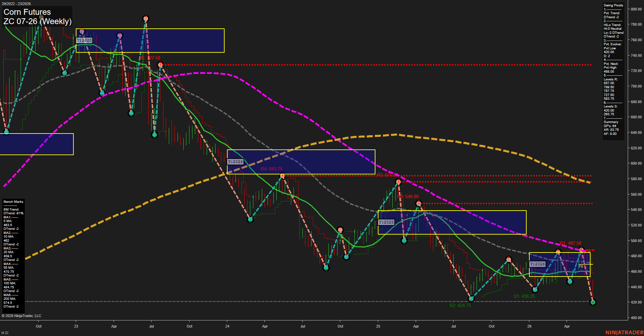Click the "ZC 07-26 (Weekly)" contract label
The image size is (644, 336).
(38, 22)
